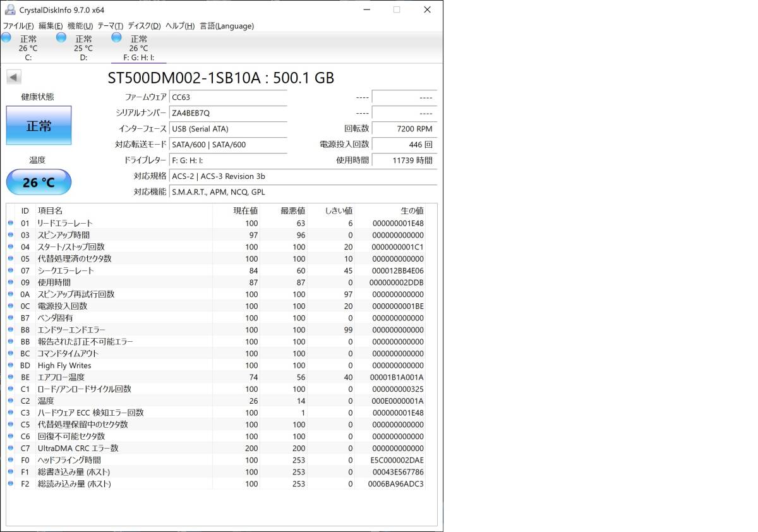Click the blue 正常 health status button

[x=39, y=126]
